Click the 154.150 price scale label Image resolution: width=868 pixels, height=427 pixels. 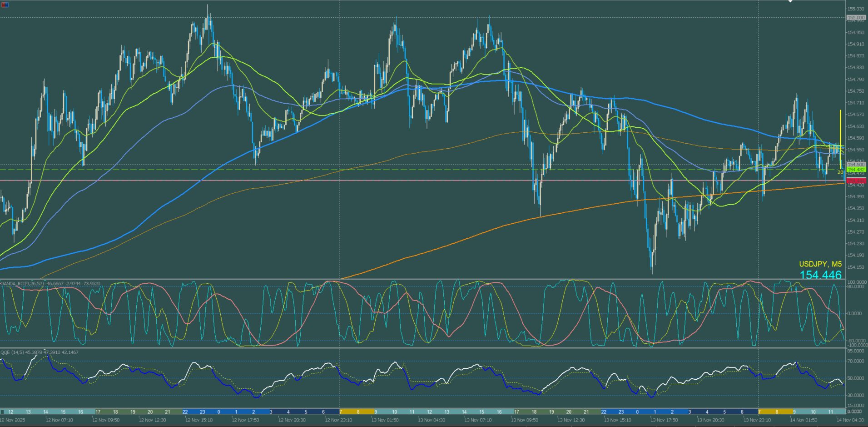(856, 267)
